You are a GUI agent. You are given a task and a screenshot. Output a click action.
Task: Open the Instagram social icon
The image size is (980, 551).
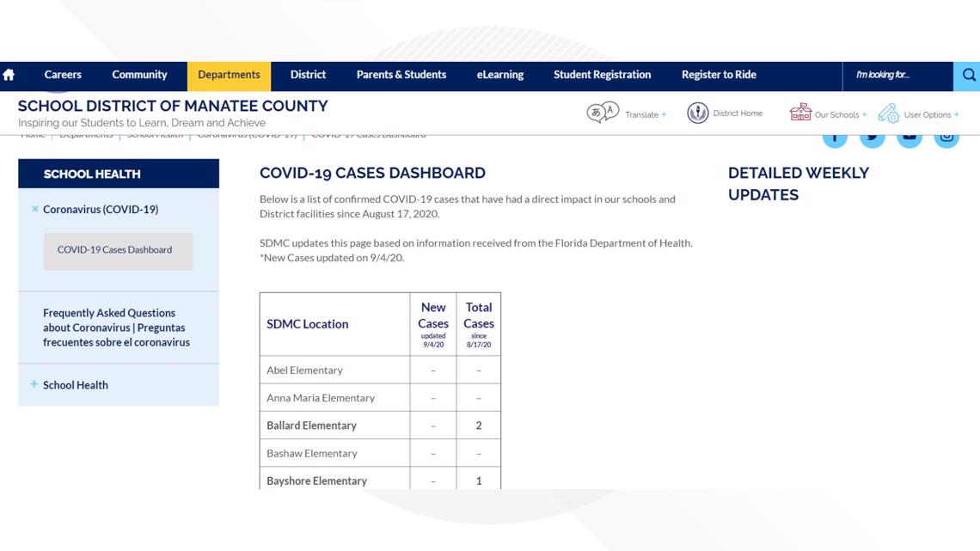946,137
